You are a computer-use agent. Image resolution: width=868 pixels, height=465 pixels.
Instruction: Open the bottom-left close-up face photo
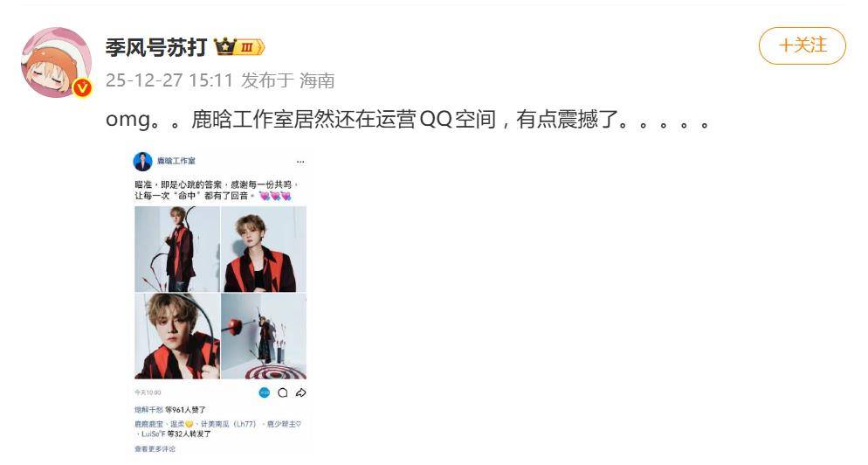click(x=177, y=336)
